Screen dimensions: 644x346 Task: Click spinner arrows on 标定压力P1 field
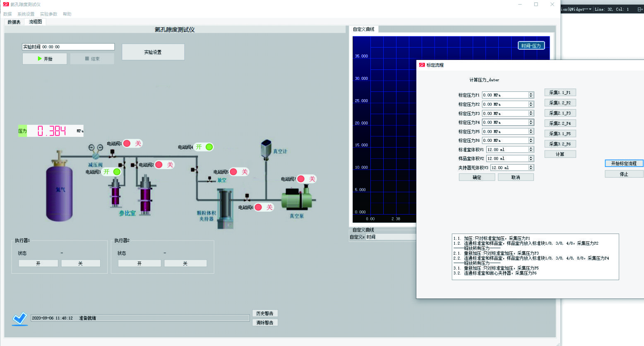pyautogui.click(x=531, y=95)
